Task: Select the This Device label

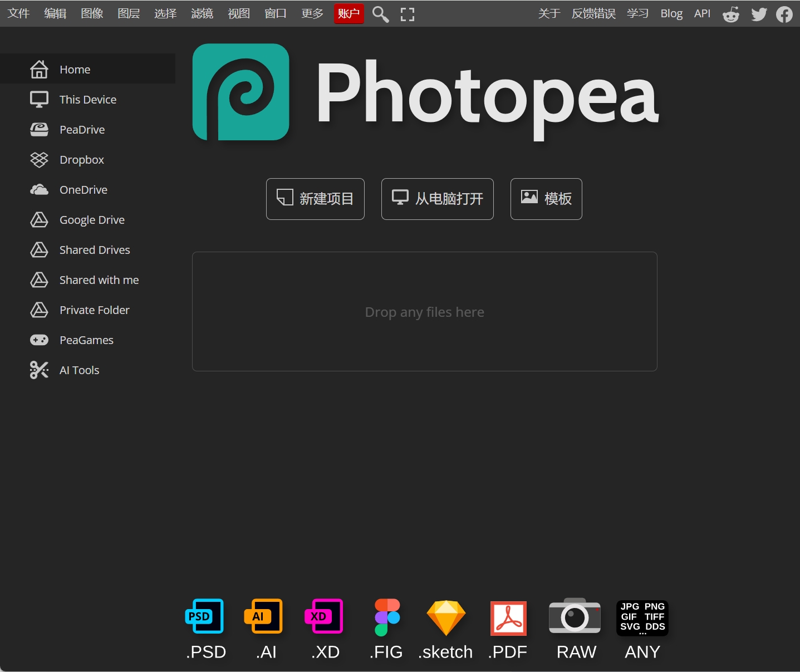Action: [x=88, y=100]
